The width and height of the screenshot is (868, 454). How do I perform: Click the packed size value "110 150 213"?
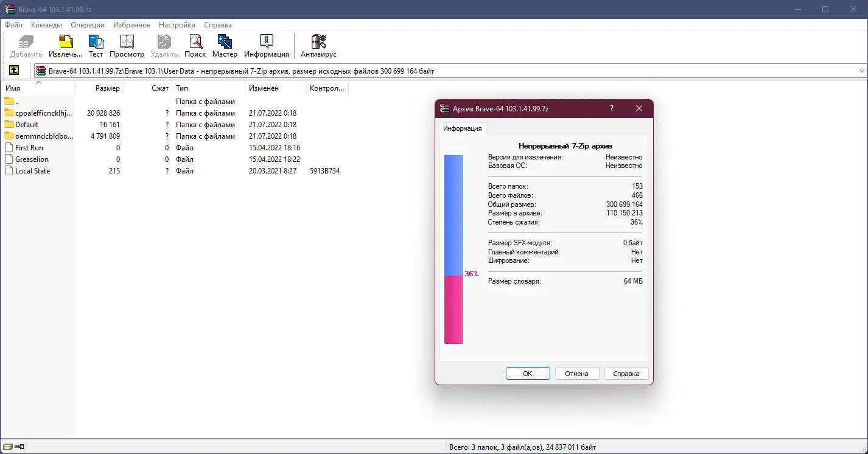coord(625,213)
